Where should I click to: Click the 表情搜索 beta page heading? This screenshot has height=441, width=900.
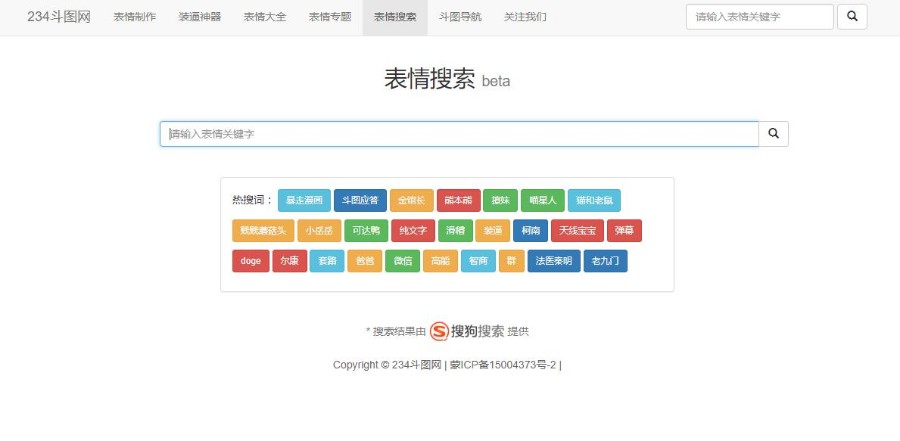pyautogui.click(x=447, y=79)
